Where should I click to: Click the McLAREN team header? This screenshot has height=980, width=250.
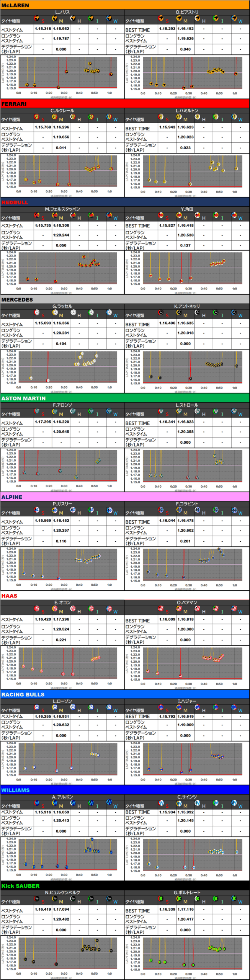click(x=125, y=5)
